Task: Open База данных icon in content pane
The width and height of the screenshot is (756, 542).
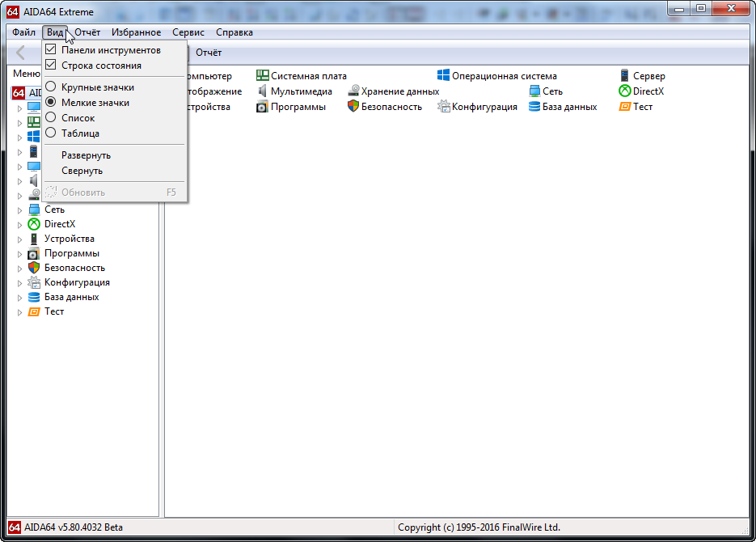Action: coord(534,106)
